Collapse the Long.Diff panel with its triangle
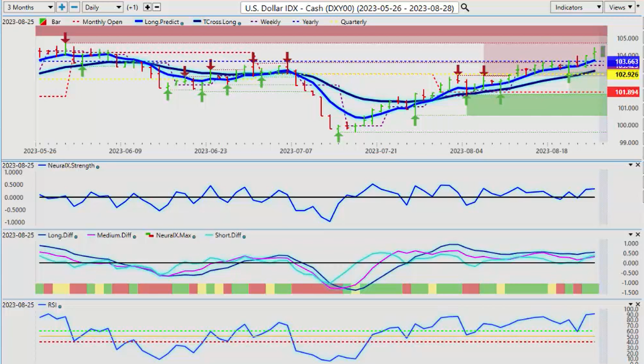Screen dimensions: 644x364 (x=630, y=235)
